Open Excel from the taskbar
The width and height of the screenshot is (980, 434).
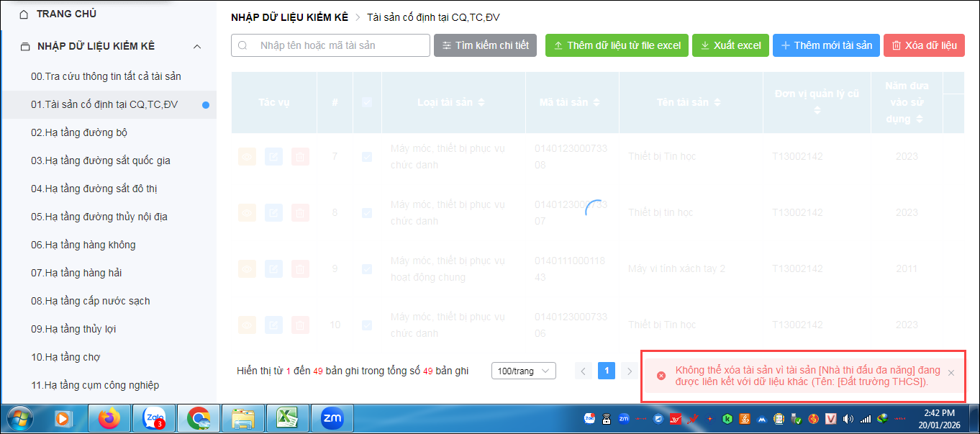[287, 418]
